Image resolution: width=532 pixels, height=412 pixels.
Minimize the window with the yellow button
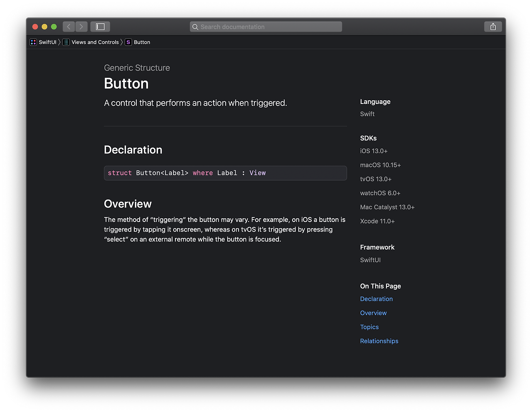pyautogui.click(x=44, y=27)
